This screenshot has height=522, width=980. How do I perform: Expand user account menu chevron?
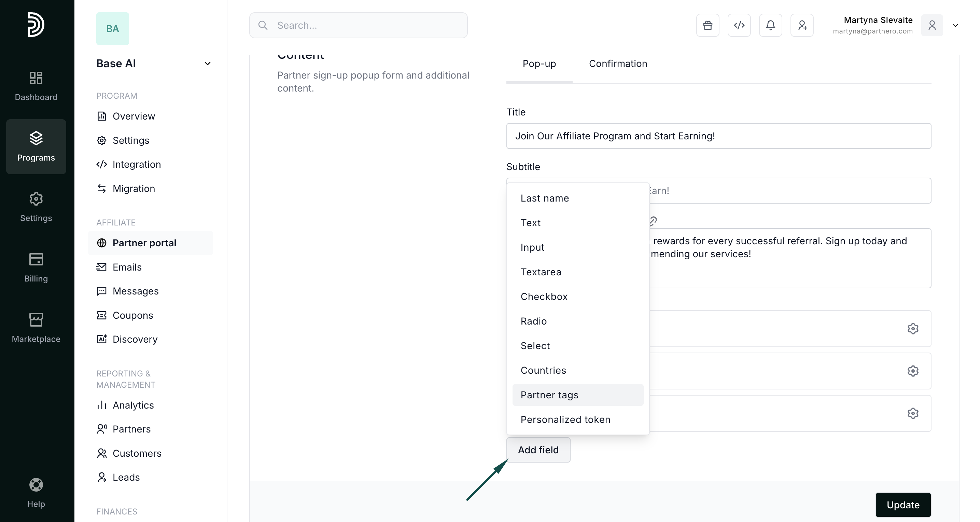(x=955, y=26)
